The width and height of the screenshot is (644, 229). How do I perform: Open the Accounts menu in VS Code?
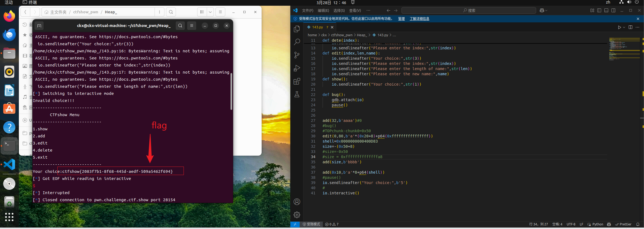(297, 202)
